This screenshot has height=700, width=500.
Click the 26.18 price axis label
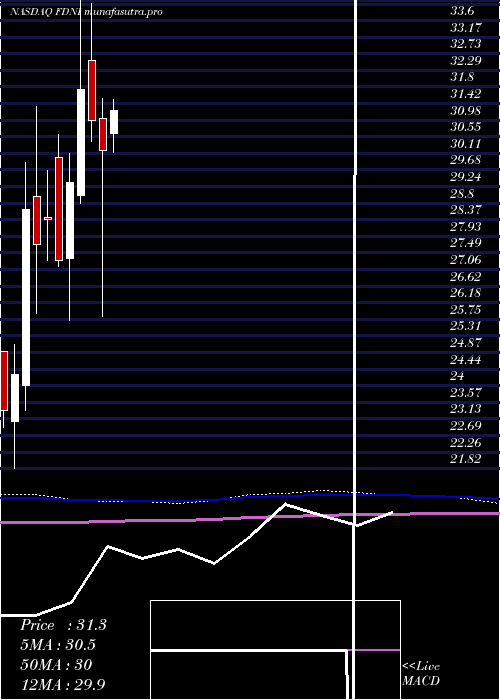466,293
